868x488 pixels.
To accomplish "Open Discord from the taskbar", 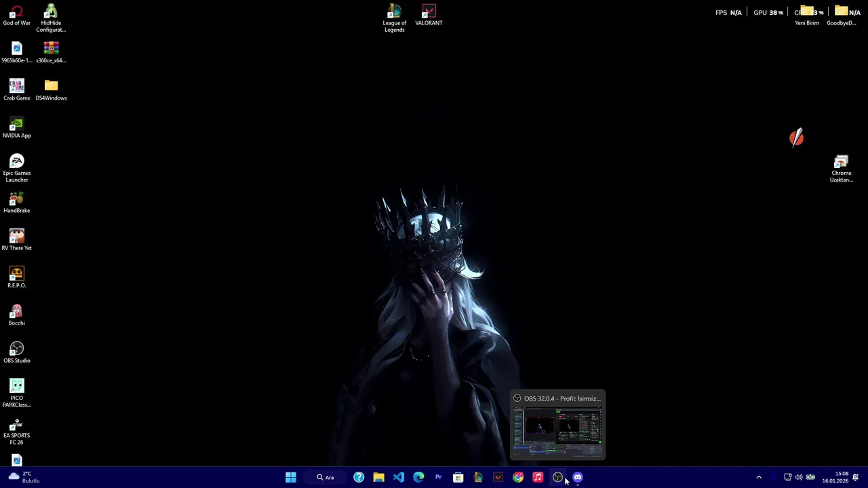I will pos(578,477).
